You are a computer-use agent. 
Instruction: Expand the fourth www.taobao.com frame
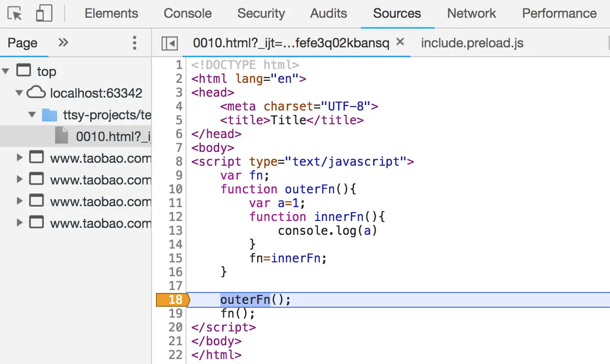coord(19,223)
